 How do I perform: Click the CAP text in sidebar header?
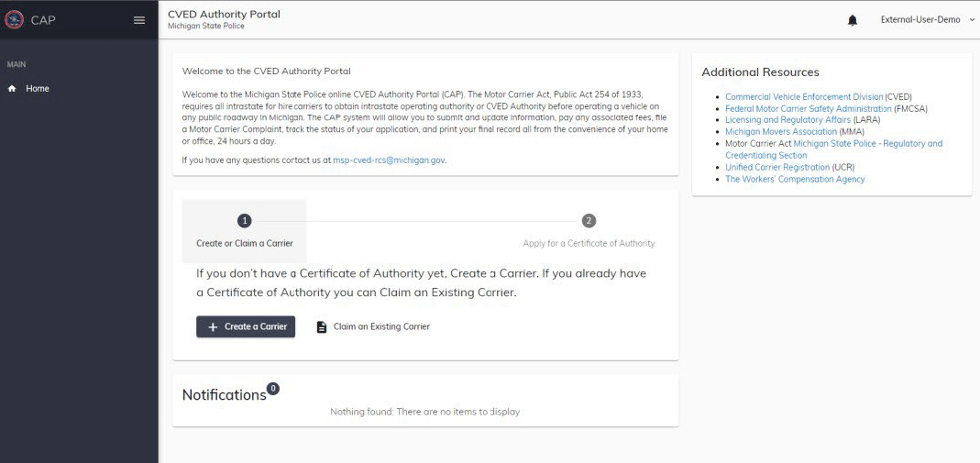click(43, 20)
